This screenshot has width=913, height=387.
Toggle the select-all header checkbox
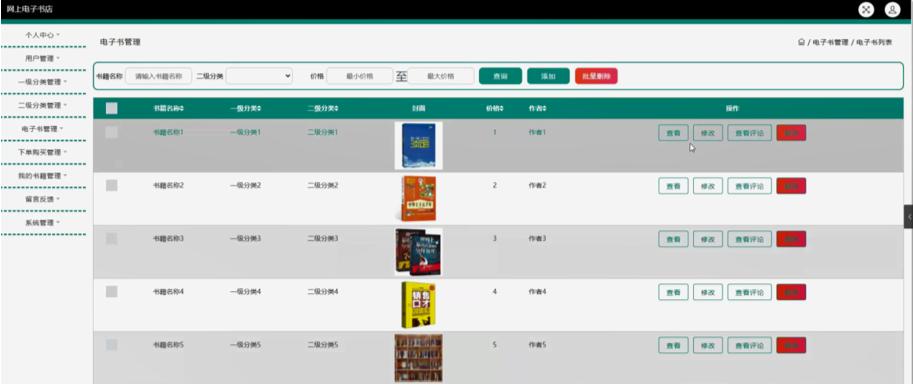click(x=111, y=108)
